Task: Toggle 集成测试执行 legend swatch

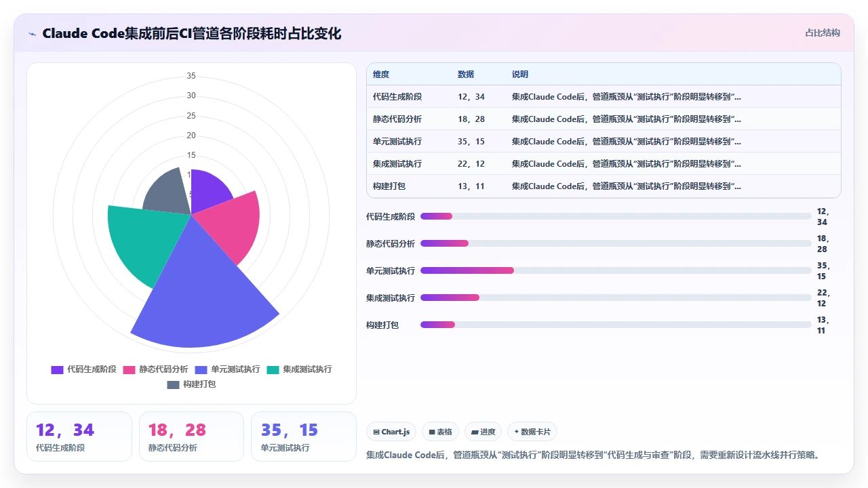Action: point(273,369)
